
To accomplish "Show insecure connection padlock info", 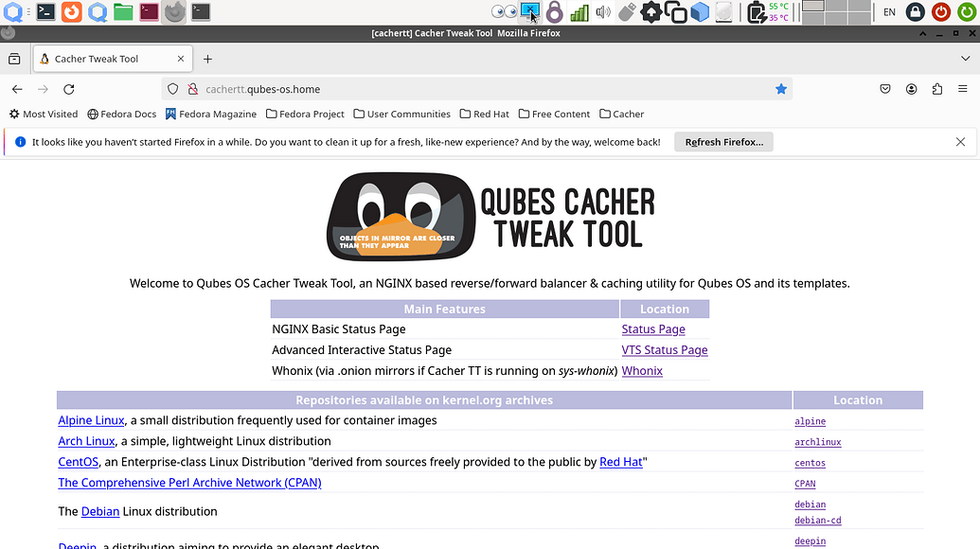I will pos(192,89).
